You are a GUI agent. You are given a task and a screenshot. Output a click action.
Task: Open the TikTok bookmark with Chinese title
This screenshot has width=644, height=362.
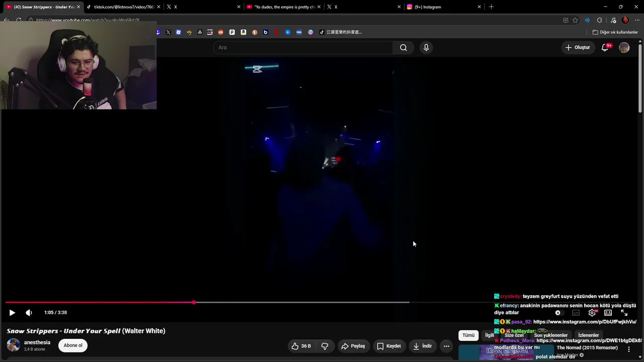pos(341,32)
